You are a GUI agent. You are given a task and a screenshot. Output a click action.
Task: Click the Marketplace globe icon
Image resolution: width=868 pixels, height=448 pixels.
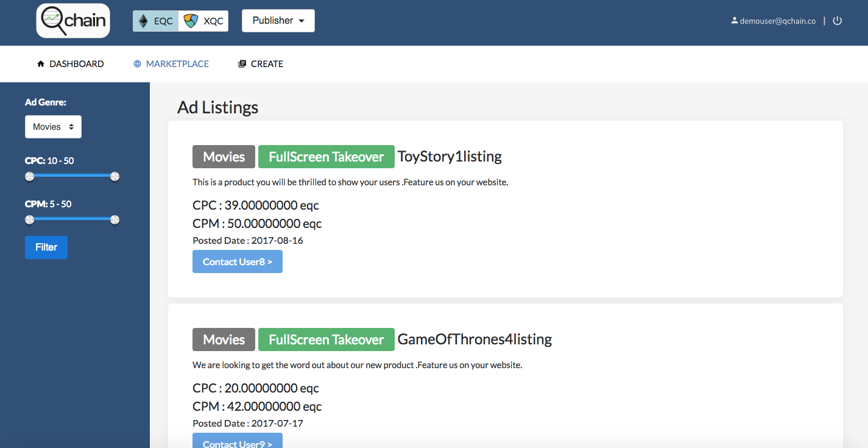(x=138, y=63)
